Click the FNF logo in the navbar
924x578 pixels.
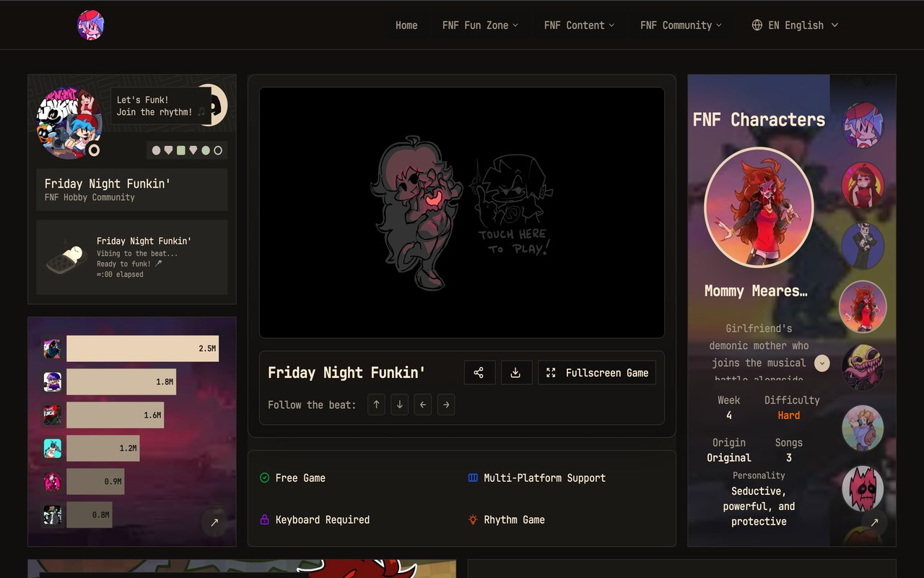(x=91, y=25)
